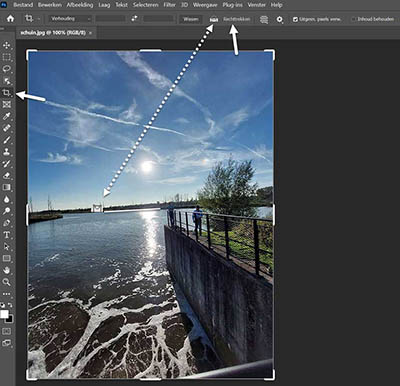Open the Tekst menu
400x386 pixels.
(x=121, y=5)
